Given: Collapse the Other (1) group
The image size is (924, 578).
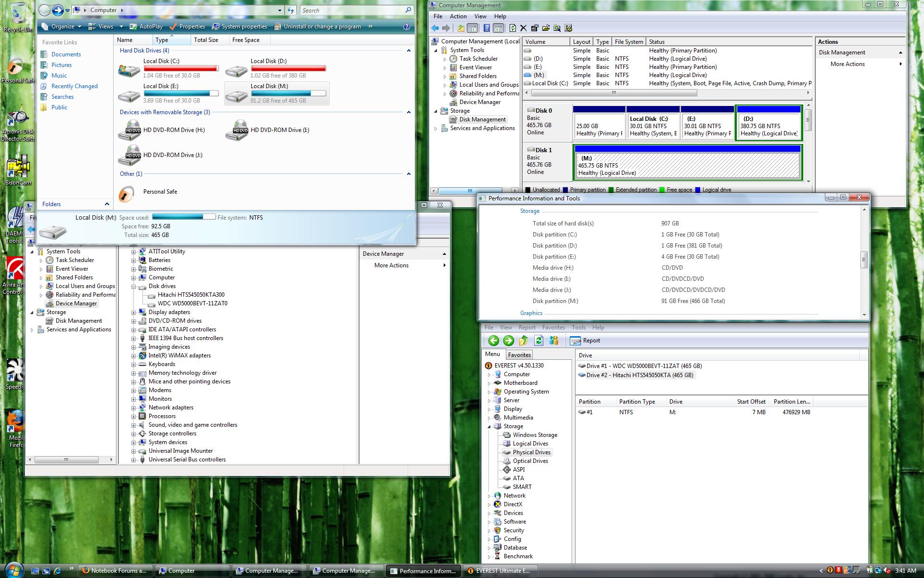Looking at the screenshot, I should 409,174.
